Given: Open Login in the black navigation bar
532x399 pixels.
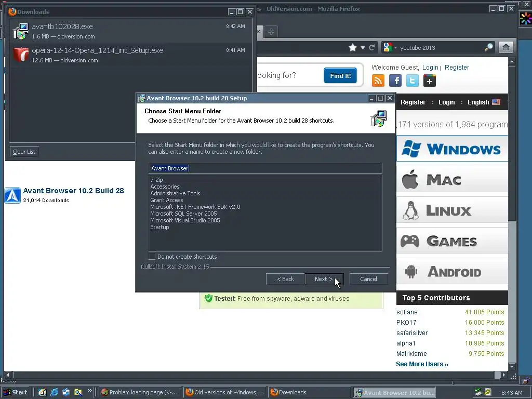Looking at the screenshot, I should coord(446,102).
